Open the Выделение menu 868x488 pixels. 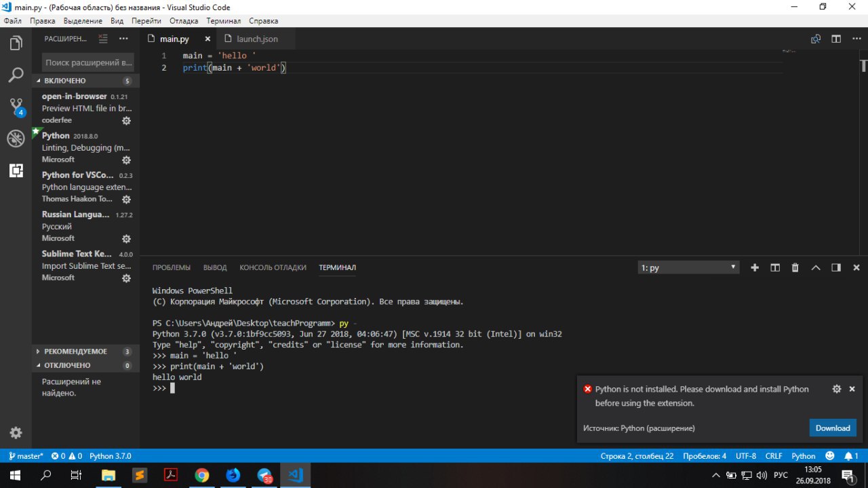(x=83, y=21)
